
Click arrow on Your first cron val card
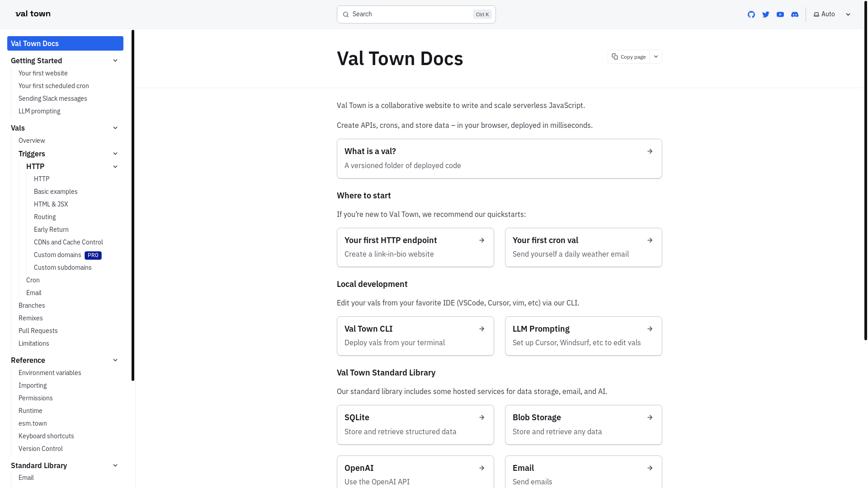point(650,240)
